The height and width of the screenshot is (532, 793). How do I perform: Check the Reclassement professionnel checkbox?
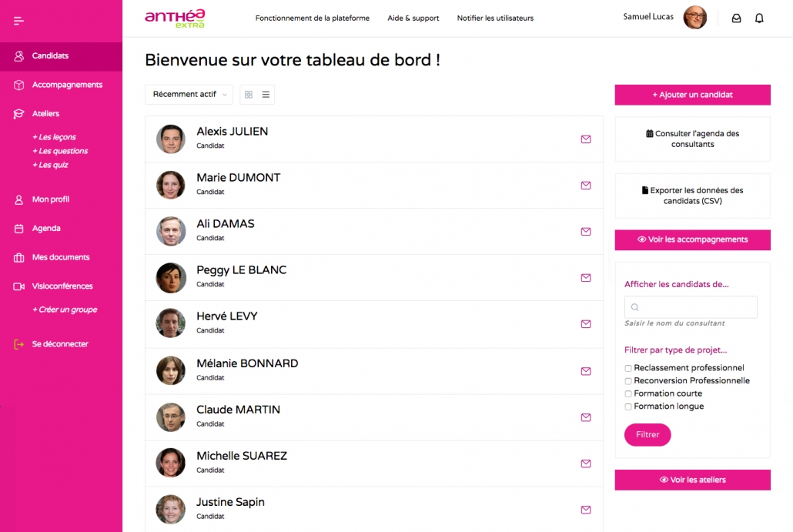(x=628, y=368)
